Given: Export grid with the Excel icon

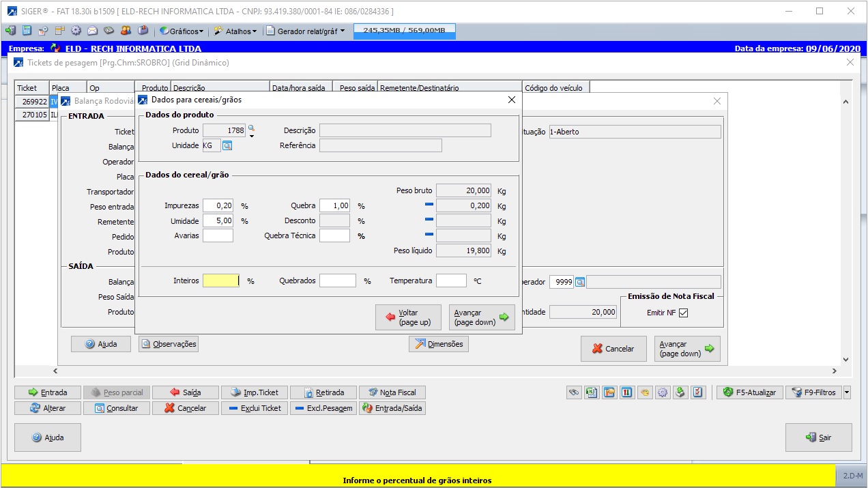Looking at the screenshot, I should tap(592, 392).
